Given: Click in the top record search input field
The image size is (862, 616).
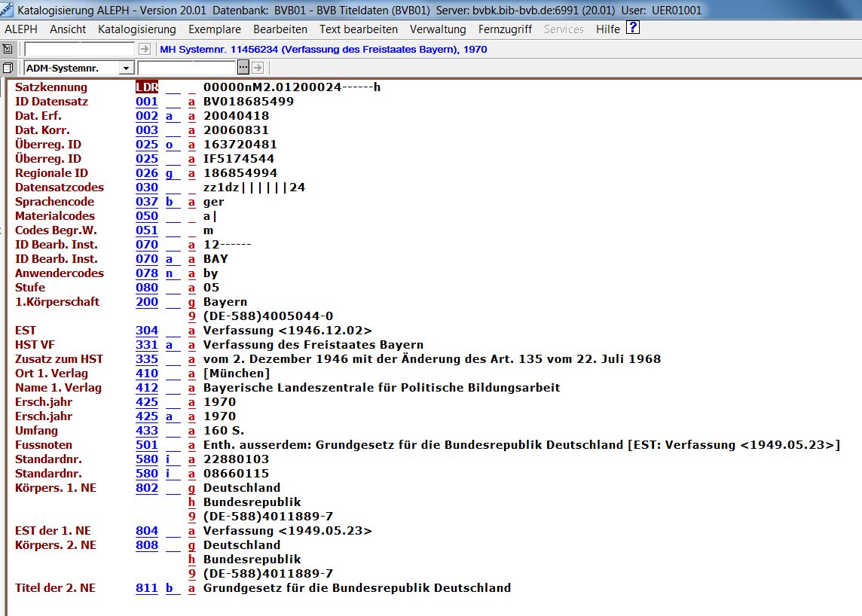Looking at the screenshot, I should (79, 49).
